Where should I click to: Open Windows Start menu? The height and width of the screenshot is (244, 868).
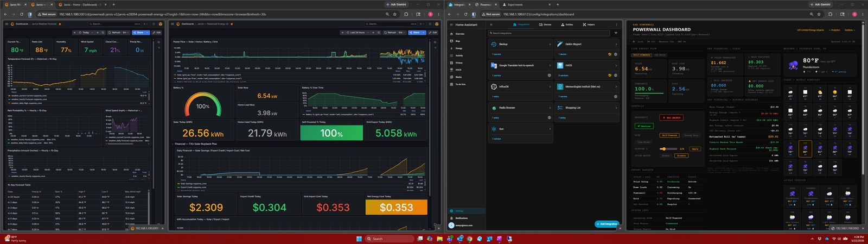click(x=359, y=239)
